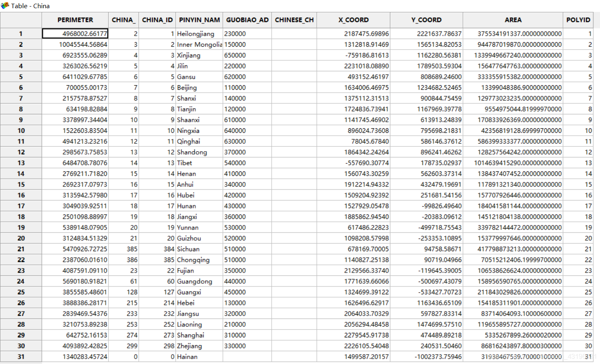Select the Tibet name cell

point(199,163)
